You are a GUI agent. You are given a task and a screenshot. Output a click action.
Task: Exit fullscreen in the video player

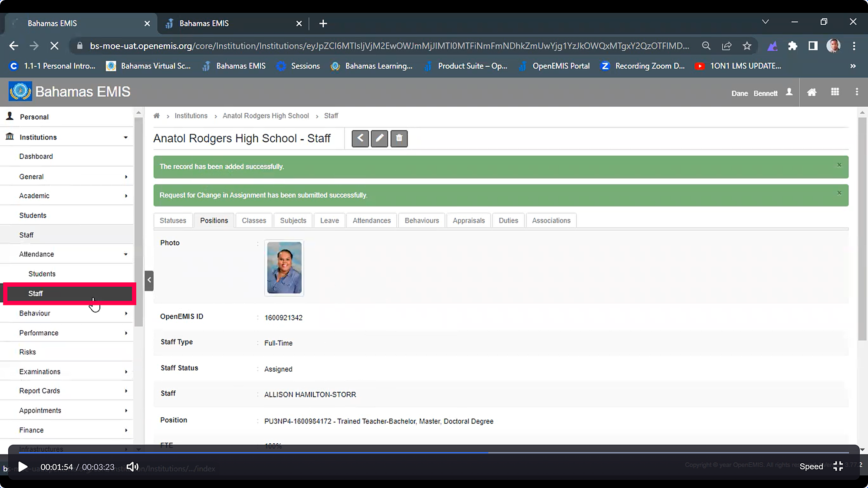tap(838, 466)
